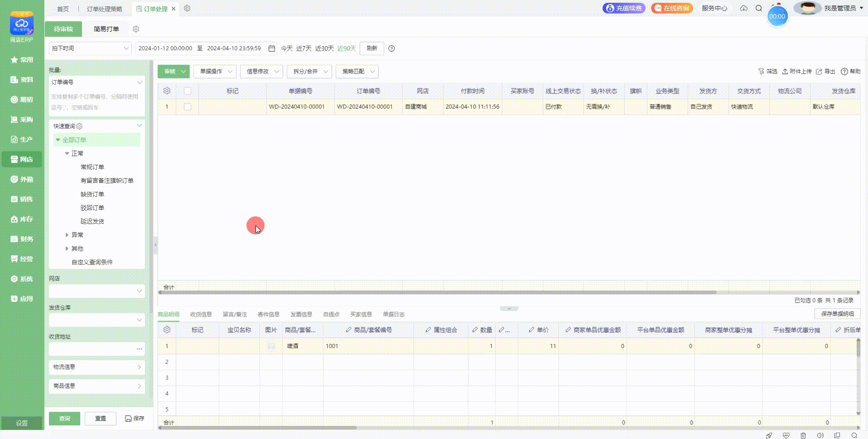Switch to the 首页 tab

point(63,9)
